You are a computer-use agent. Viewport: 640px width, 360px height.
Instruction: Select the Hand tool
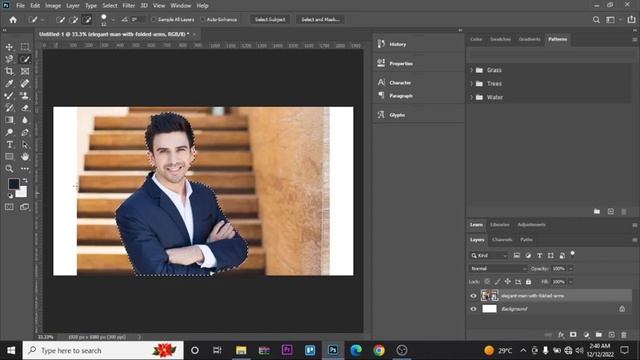point(25,156)
